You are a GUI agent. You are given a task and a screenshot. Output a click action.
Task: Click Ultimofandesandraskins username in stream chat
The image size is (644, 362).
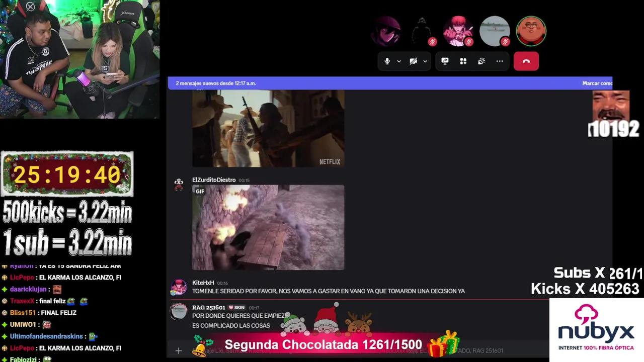tap(47, 336)
